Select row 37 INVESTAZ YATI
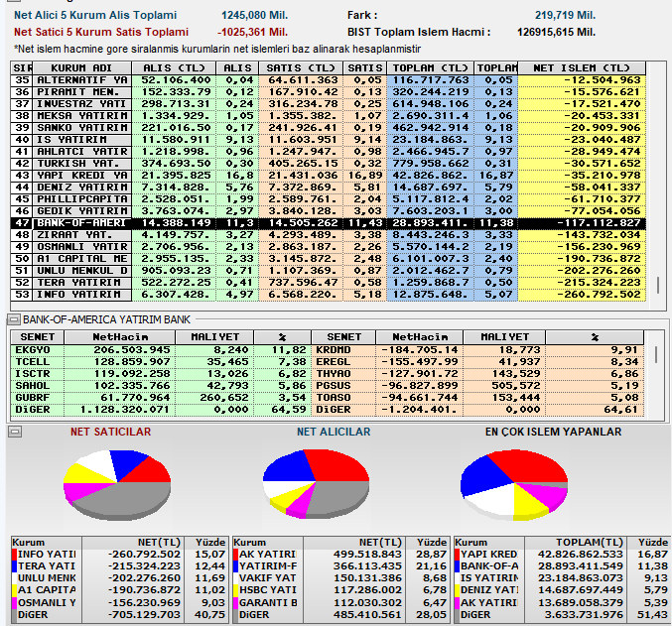This screenshot has width=672, height=626. (329, 104)
